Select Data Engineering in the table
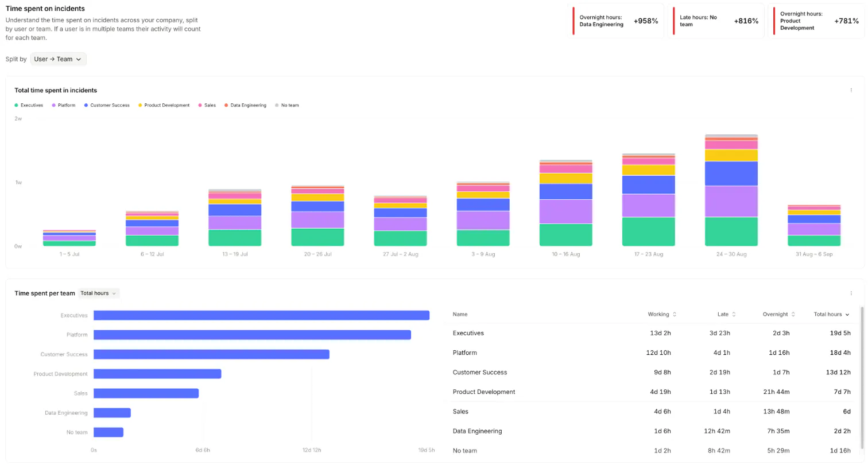The height and width of the screenshot is (464, 868). click(x=477, y=431)
